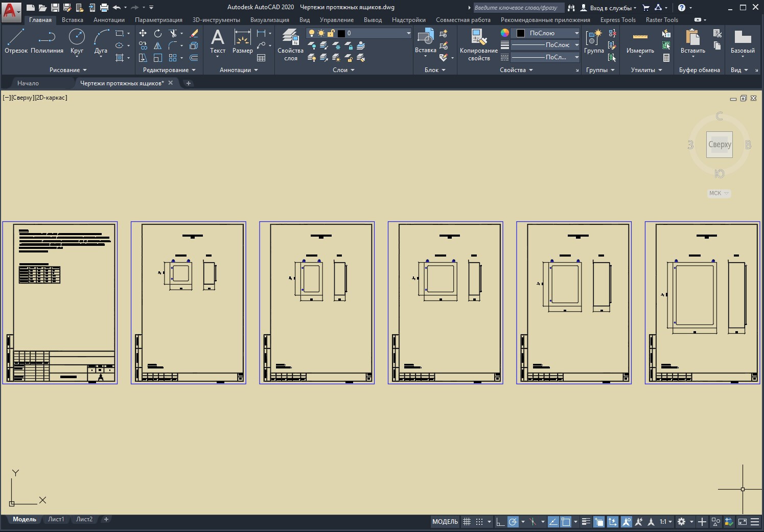Click the Начало start tab
Screen dimensions: 764x532
point(28,83)
